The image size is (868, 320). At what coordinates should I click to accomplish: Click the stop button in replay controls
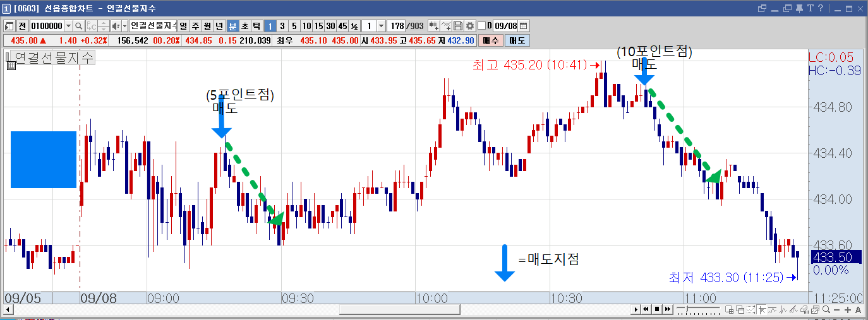(657, 309)
